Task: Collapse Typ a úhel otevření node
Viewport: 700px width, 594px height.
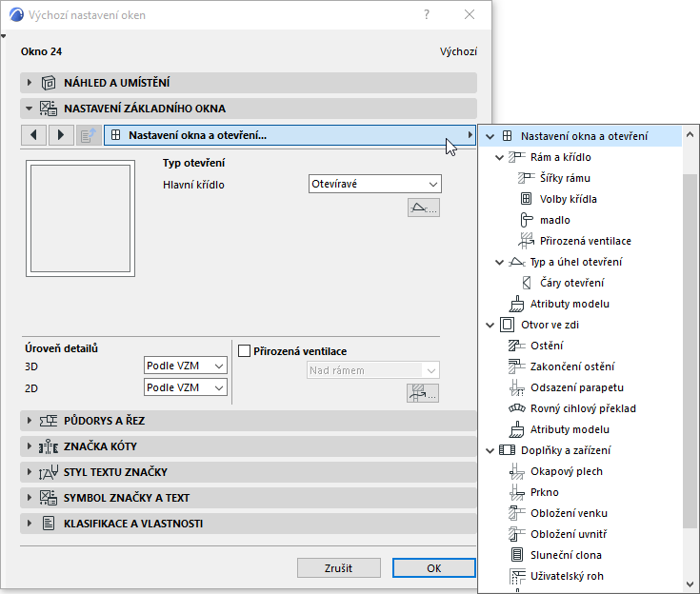Action: [500, 262]
